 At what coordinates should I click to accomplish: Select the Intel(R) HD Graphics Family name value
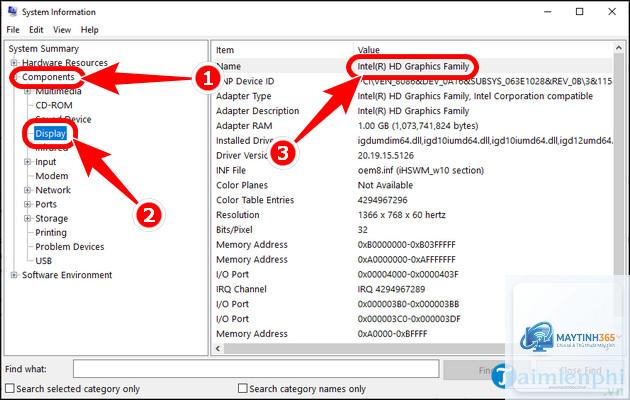pos(413,66)
